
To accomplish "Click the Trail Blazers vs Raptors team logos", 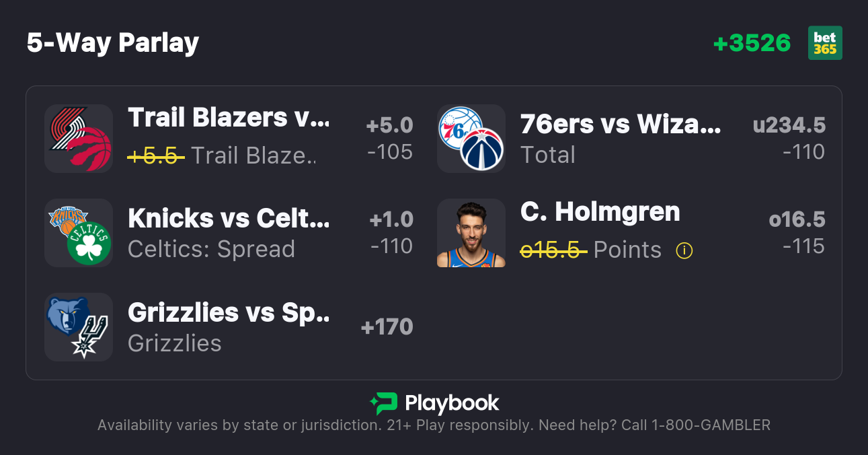I will (79, 139).
